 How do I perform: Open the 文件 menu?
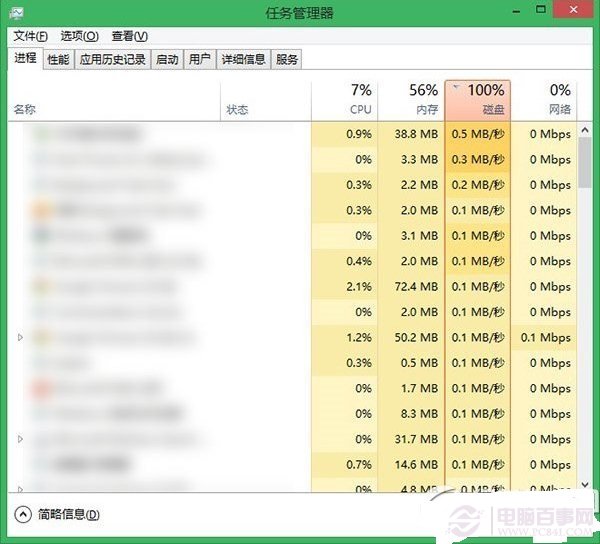tap(30, 36)
